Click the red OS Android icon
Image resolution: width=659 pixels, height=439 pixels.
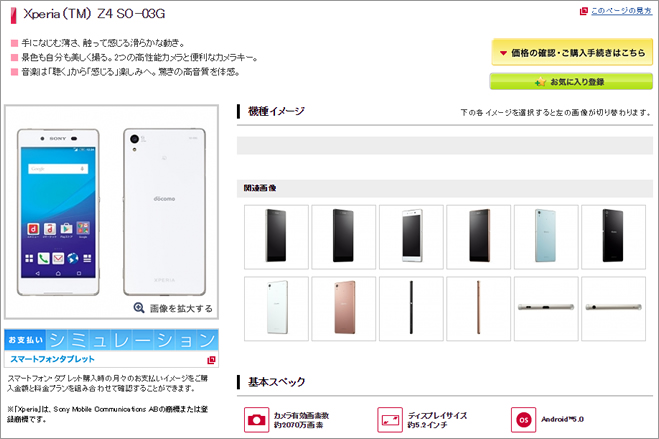(x=523, y=419)
